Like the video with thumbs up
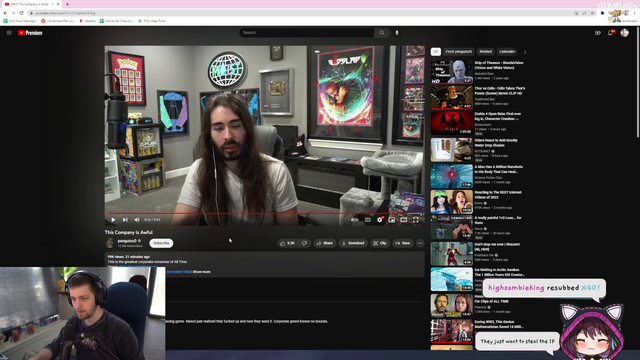This screenshot has width=640, height=360. [288, 243]
